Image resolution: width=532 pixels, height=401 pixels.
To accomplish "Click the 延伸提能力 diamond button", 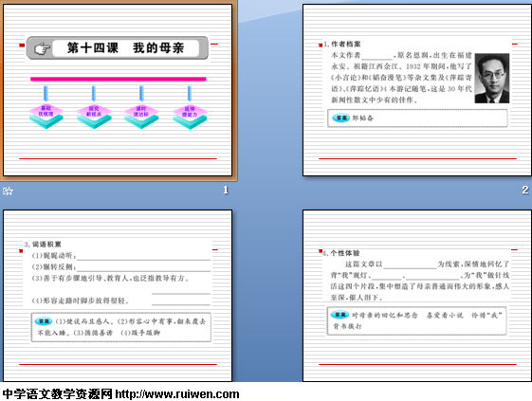I will (190, 117).
